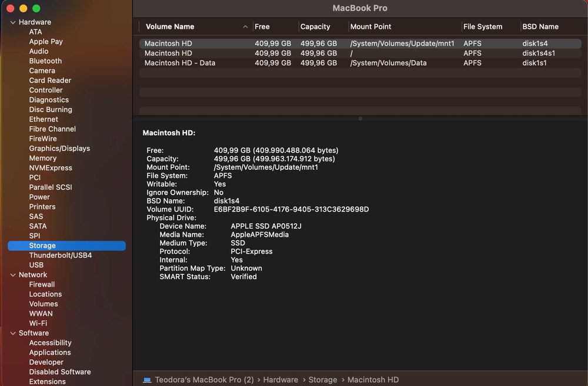Select Controller in the sidebar

(46, 90)
